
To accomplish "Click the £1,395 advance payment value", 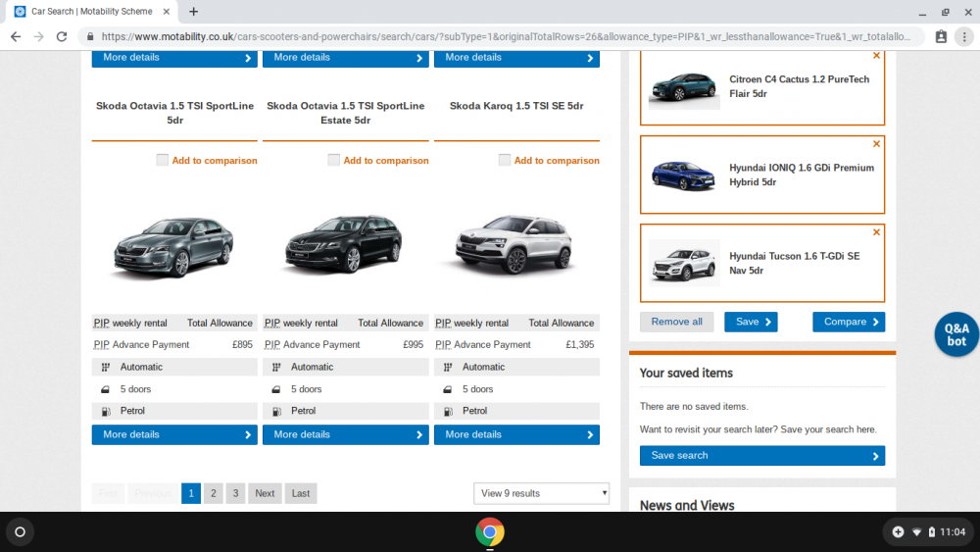I will [580, 344].
